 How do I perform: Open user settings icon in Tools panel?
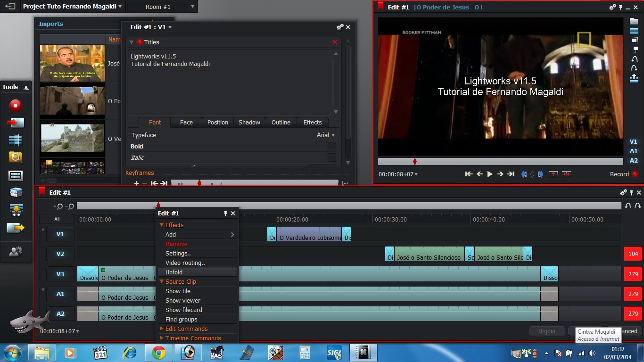tap(16, 252)
